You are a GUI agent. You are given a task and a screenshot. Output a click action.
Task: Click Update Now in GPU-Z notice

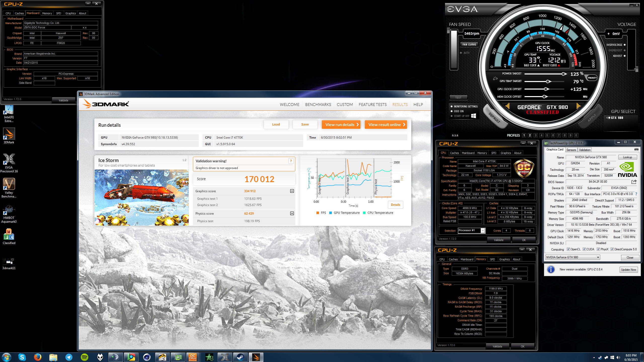click(x=628, y=270)
